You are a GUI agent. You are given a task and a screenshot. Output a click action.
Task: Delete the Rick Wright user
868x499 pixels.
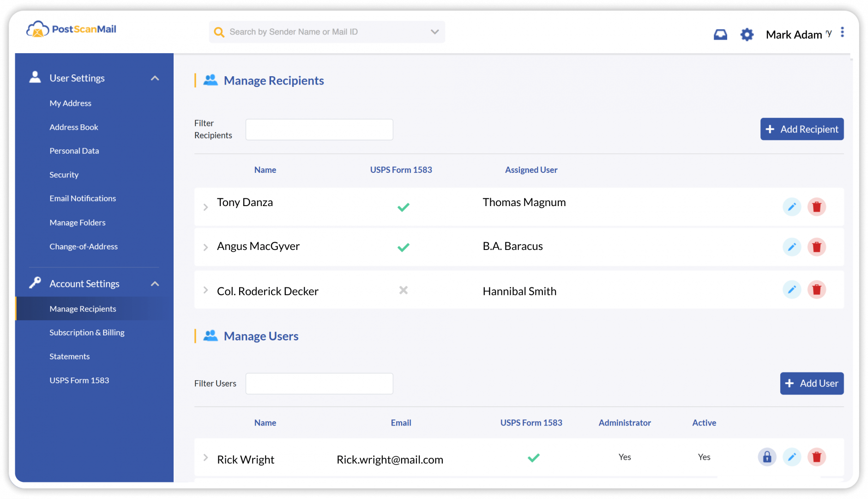(817, 457)
